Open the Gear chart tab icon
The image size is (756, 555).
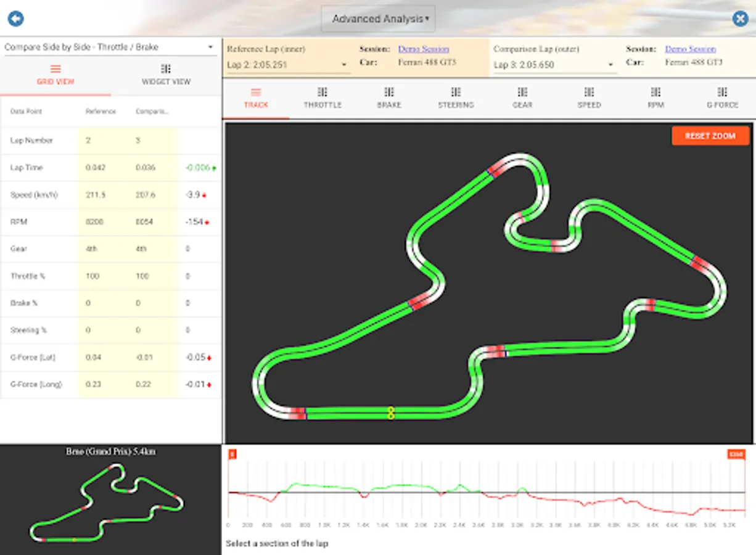point(522,92)
